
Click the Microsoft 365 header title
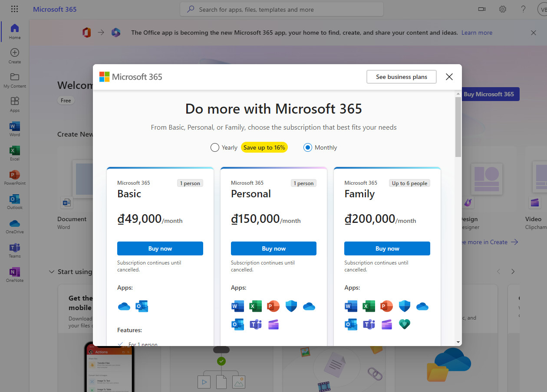coord(55,9)
